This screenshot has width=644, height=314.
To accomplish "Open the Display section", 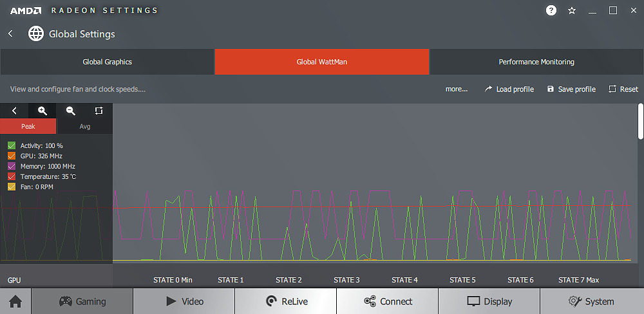I will coord(489,302).
